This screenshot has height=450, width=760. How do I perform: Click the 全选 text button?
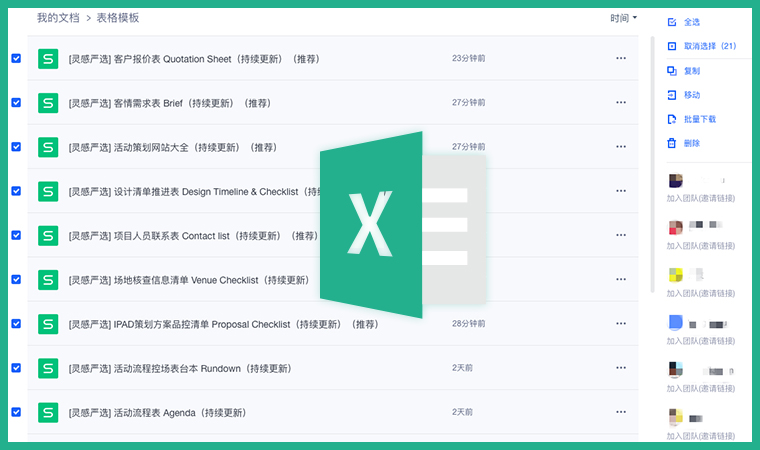pyautogui.click(x=692, y=22)
